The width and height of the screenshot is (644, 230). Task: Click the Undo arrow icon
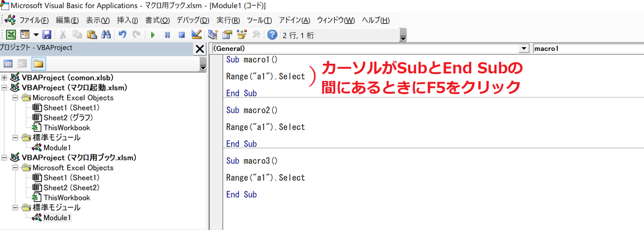(x=122, y=35)
